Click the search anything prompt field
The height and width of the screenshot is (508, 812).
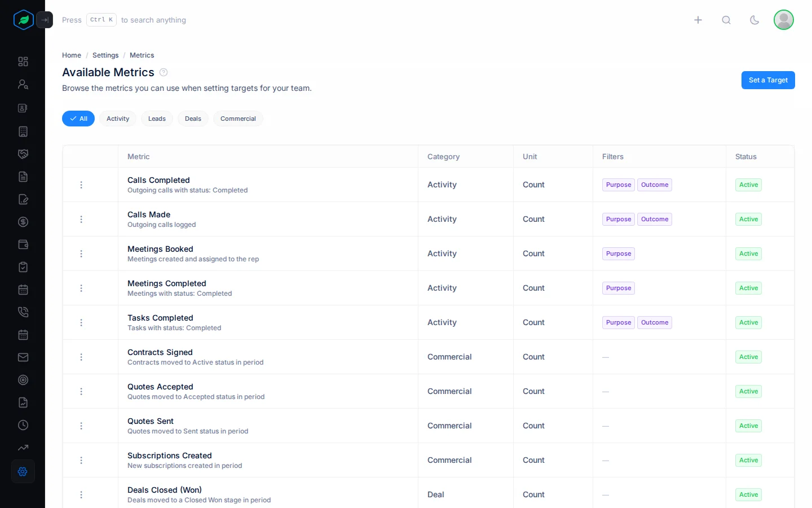[x=124, y=20]
